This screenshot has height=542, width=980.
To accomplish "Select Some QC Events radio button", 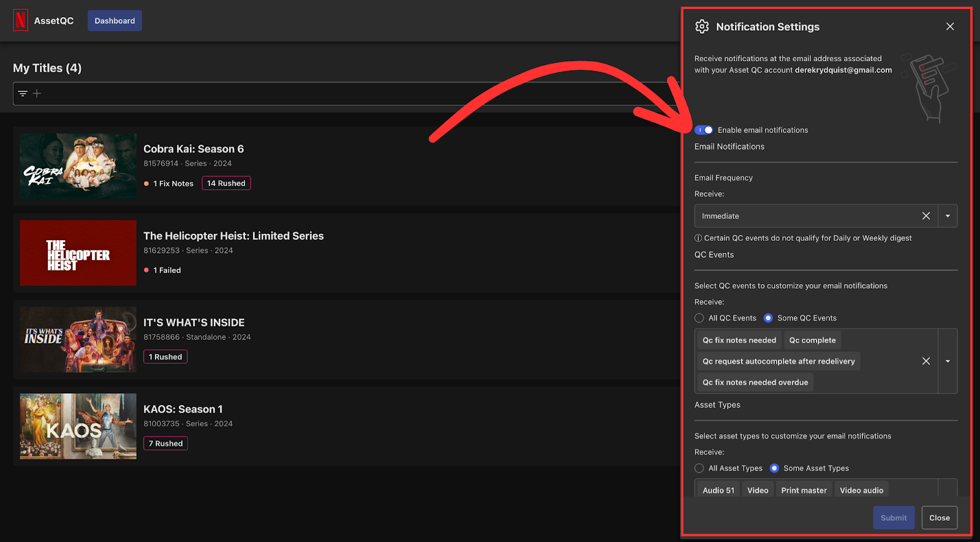I will click(x=768, y=318).
